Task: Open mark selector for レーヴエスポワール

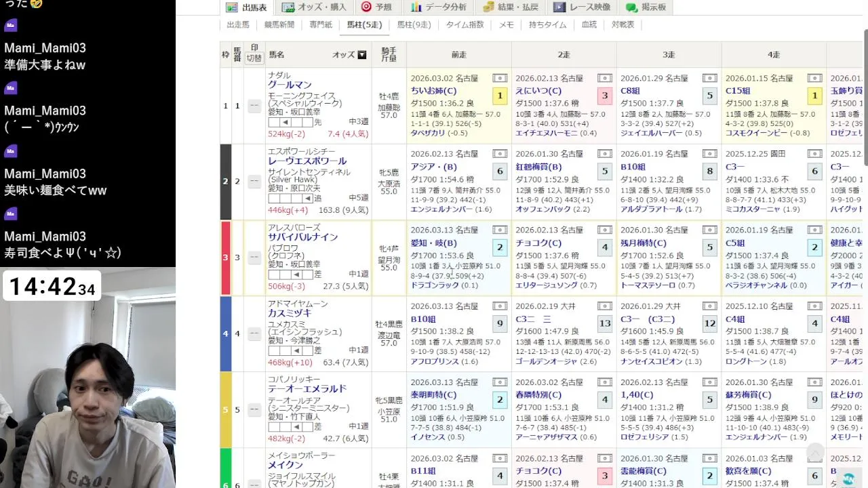Action: click(254, 182)
